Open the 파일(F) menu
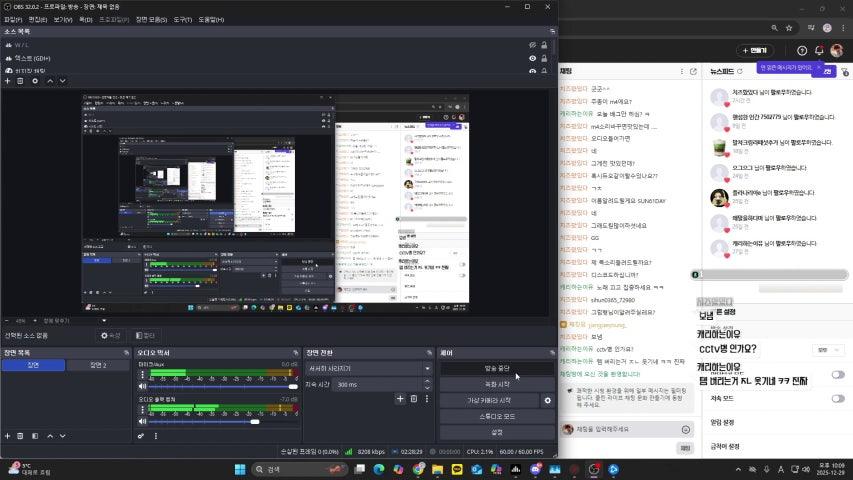853x480 pixels. click(x=14, y=19)
